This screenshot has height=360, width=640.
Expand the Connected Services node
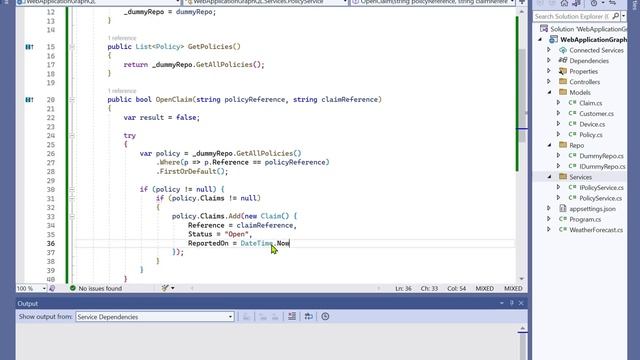(x=549, y=50)
